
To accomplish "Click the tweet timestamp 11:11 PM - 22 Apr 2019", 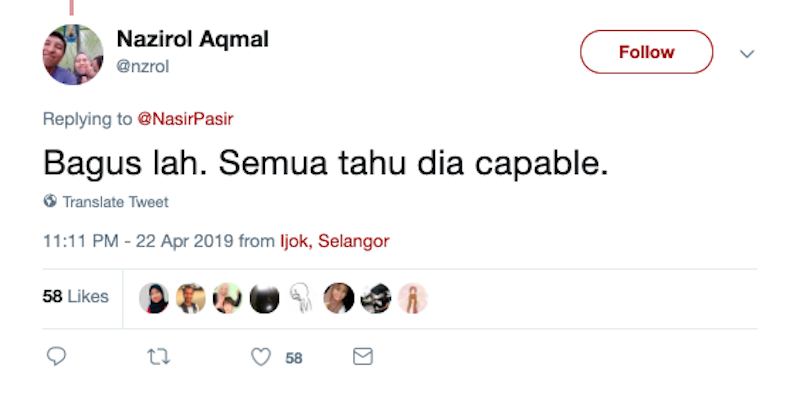I will (x=138, y=241).
